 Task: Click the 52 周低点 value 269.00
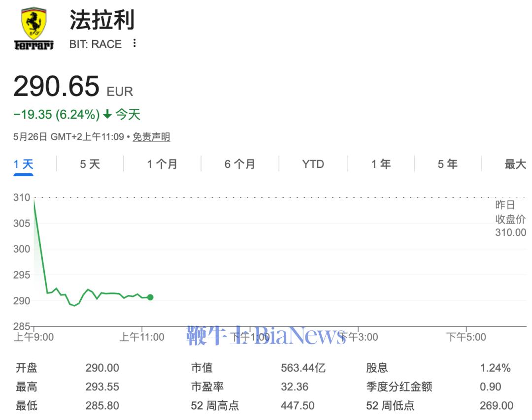[x=497, y=405]
